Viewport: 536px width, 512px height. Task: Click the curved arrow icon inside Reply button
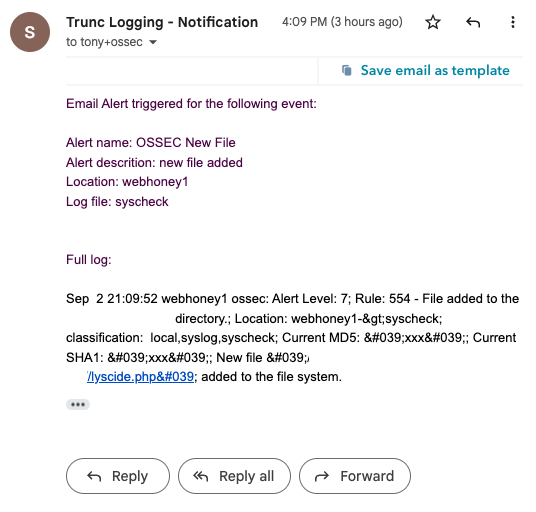pos(94,476)
